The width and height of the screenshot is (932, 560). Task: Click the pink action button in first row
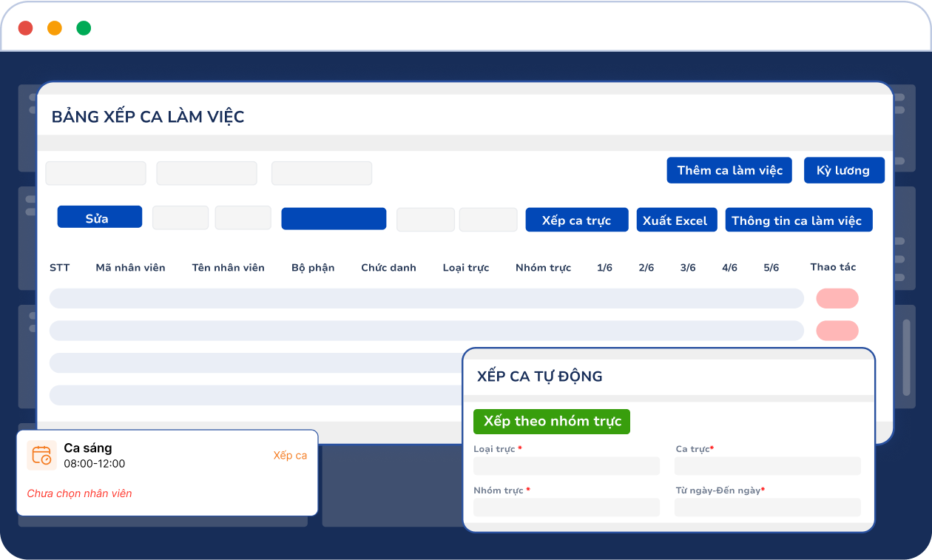point(837,298)
